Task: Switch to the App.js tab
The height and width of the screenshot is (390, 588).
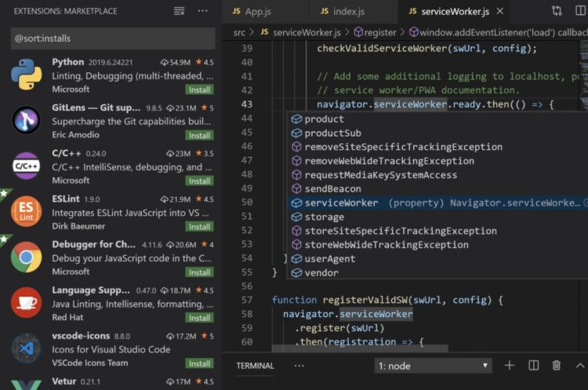Action: click(x=257, y=12)
